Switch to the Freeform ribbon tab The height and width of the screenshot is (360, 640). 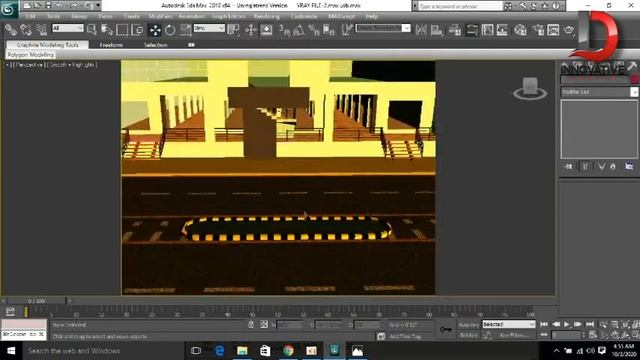pyautogui.click(x=111, y=45)
